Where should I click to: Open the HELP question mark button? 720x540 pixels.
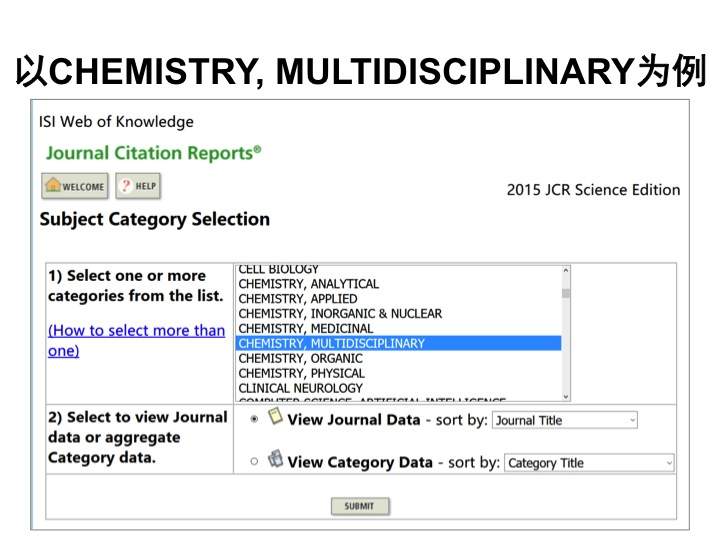[x=138, y=186]
